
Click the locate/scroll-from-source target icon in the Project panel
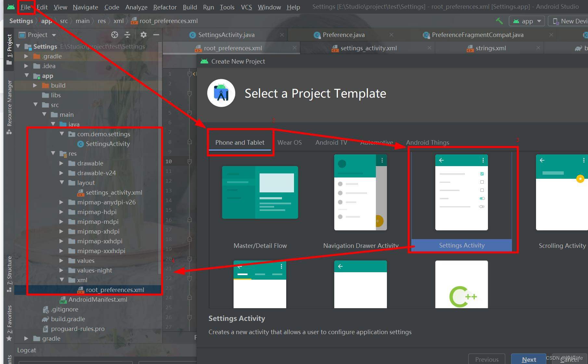coord(115,35)
